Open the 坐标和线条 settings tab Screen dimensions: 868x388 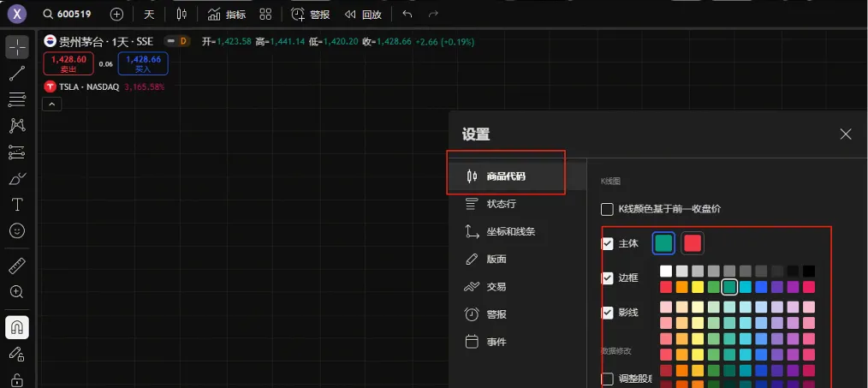511,231
